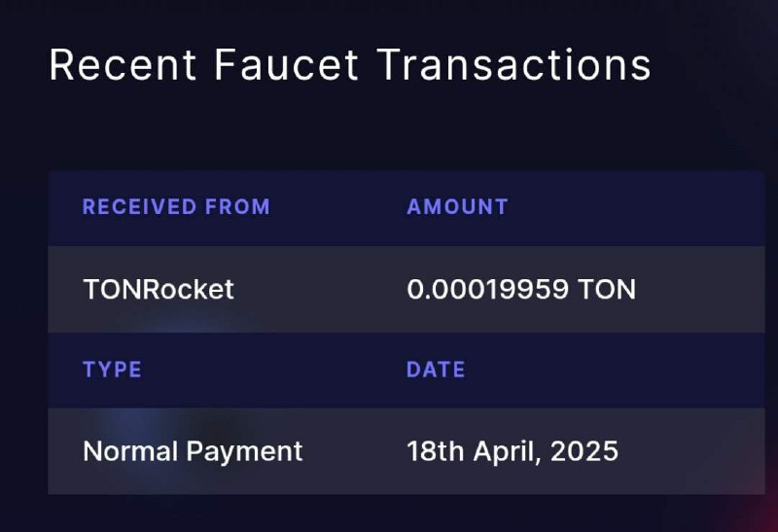The image size is (778, 532).
Task: Click the 0.00019959 amount value
Action: click(x=488, y=289)
